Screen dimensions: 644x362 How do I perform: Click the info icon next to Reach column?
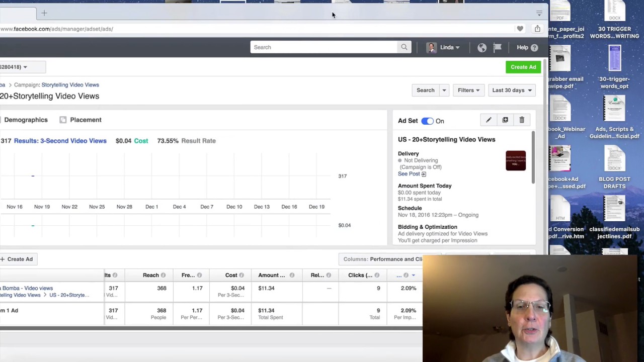163,276
